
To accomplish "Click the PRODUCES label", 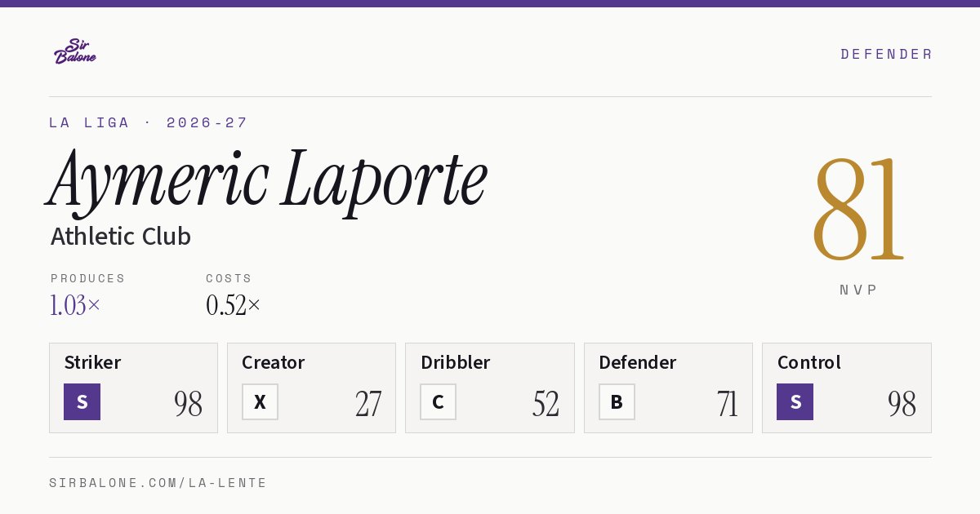I will tap(87, 278).
